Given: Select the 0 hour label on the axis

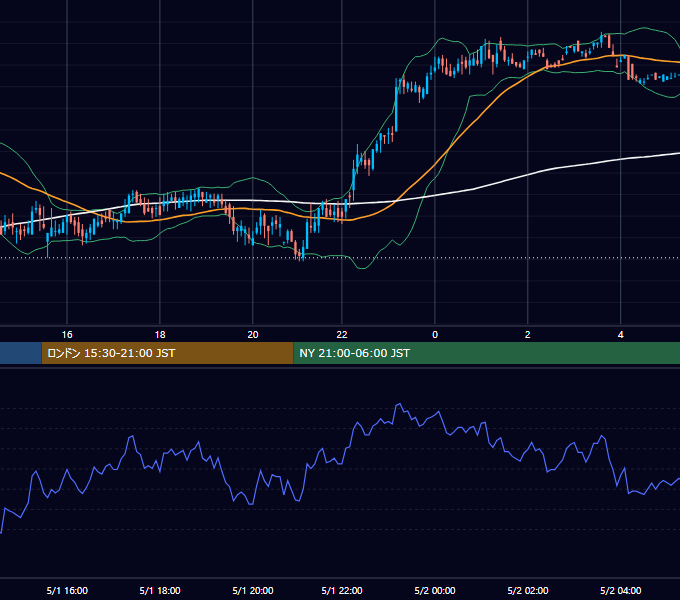Looking at the screenshot, I should click(435, 335).
